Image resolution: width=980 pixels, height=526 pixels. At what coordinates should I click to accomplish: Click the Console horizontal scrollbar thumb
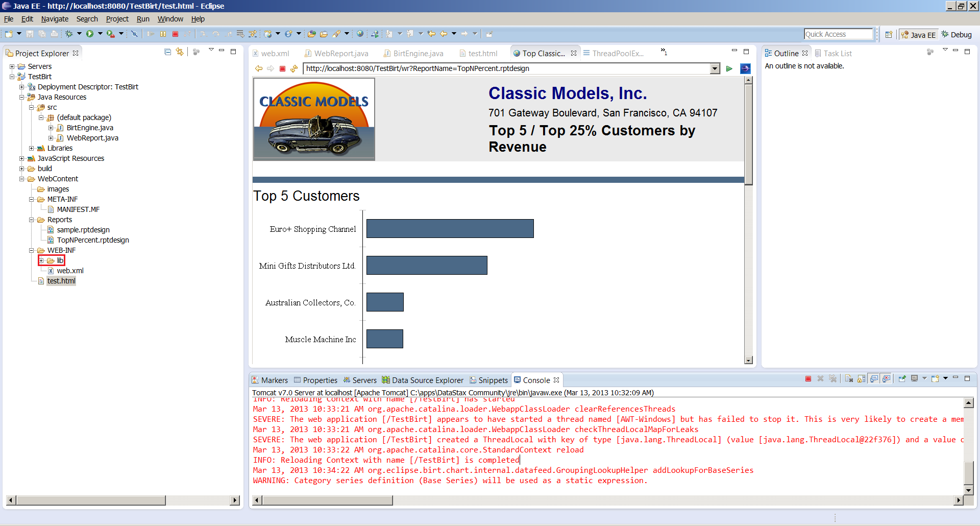[x=327, y=500]
